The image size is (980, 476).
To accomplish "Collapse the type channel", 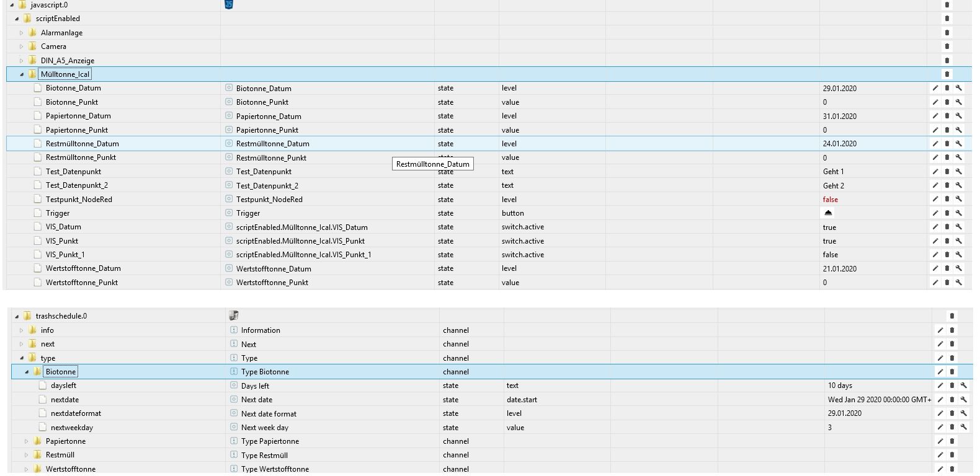I will click(22, 358).
